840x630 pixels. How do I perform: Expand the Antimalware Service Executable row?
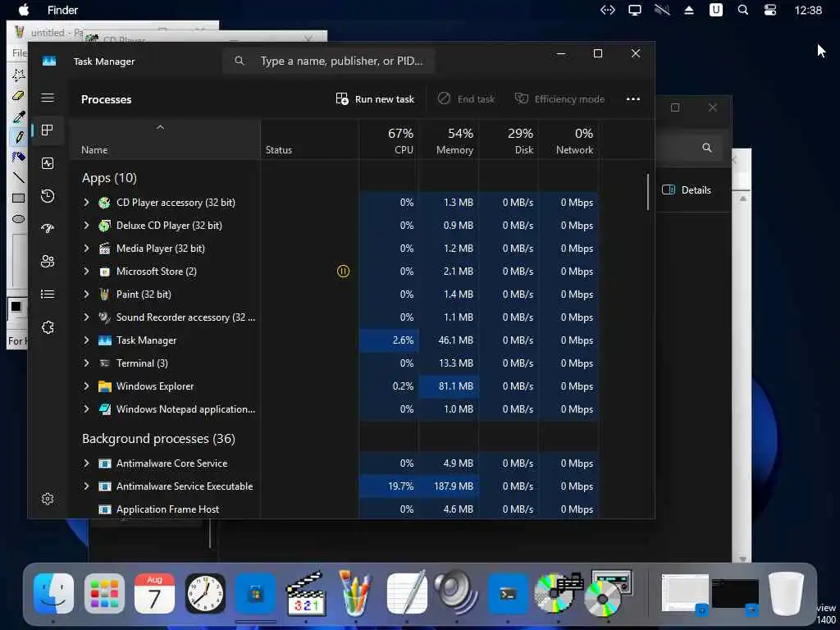(86, 486)
